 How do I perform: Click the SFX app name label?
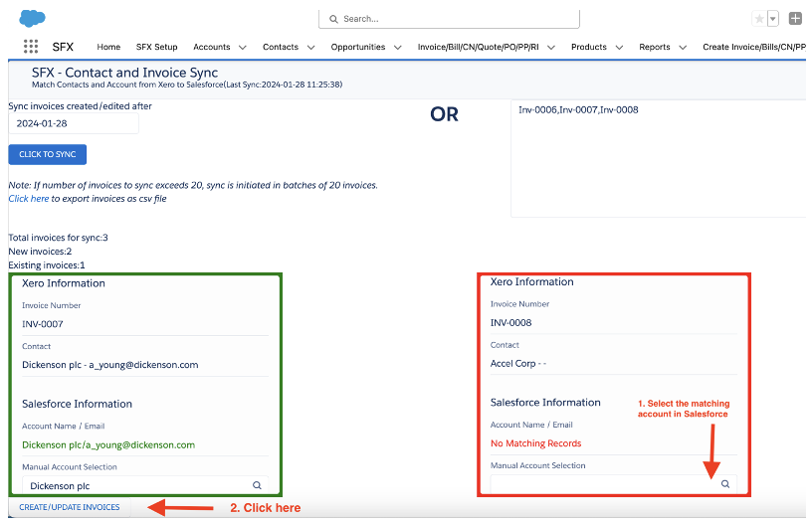point(63,47)
